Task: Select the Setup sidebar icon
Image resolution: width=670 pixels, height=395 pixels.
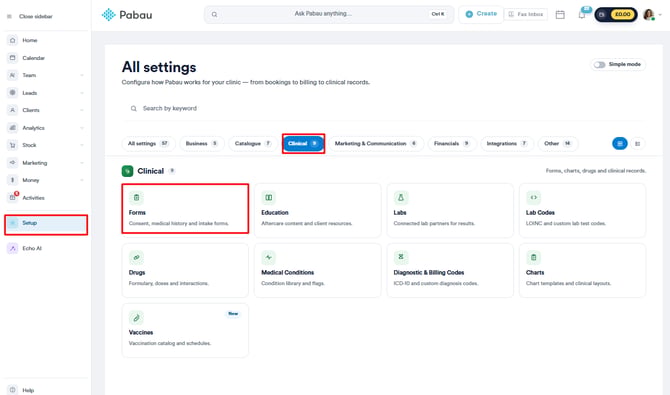Action: [12, 223]
